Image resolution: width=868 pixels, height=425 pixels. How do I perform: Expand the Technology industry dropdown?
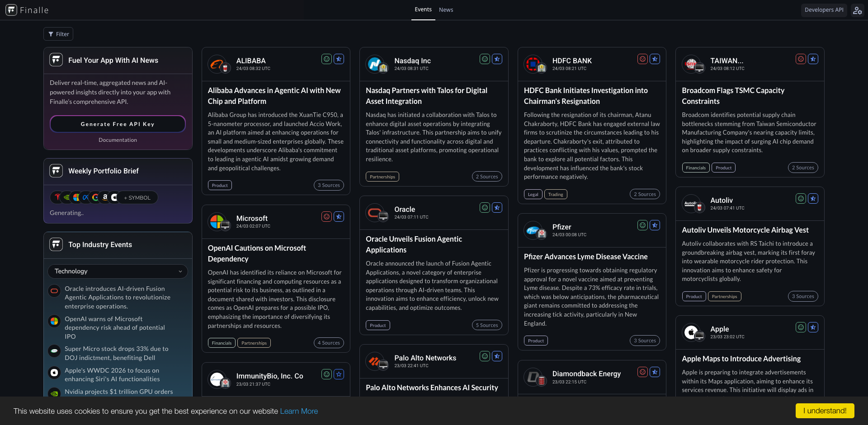point(118,271)
